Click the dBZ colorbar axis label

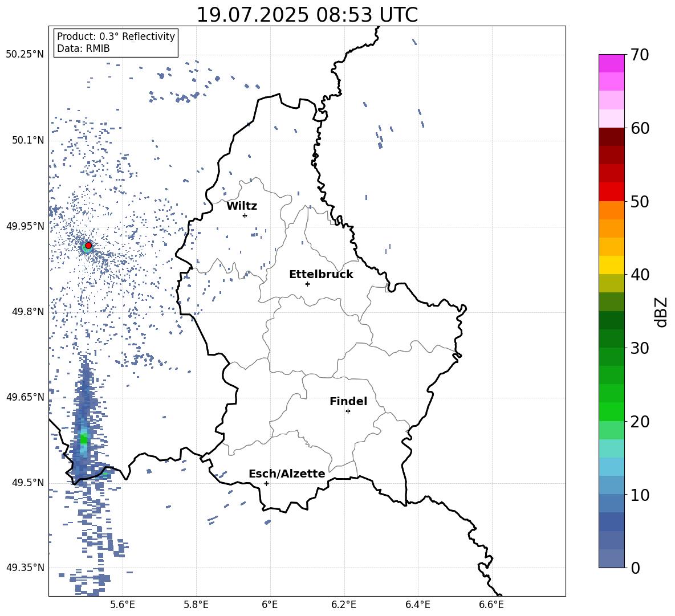[x=660, y=312]
